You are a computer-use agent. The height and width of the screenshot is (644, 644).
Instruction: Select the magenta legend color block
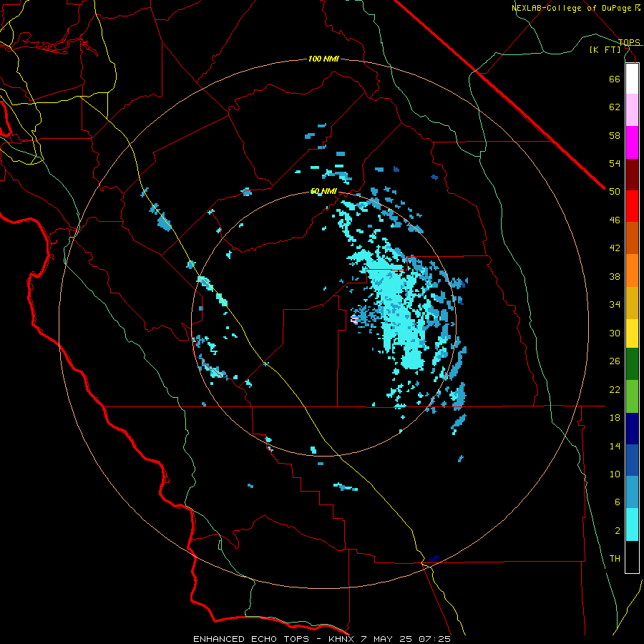click(632, 142)
